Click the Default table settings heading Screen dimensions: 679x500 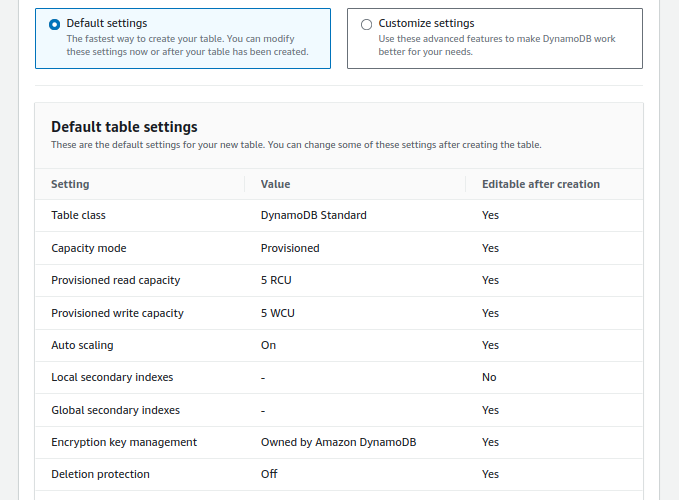[x=124, y=127]
